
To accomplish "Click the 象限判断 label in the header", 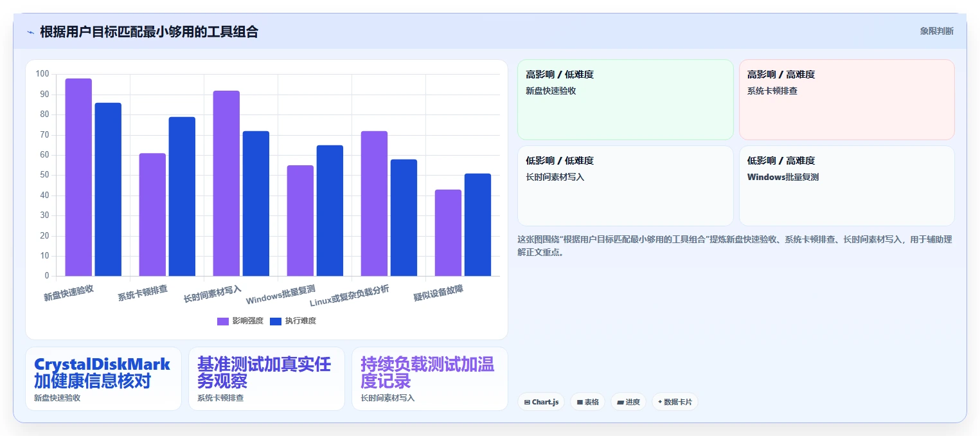I will [x=936, y=31].
